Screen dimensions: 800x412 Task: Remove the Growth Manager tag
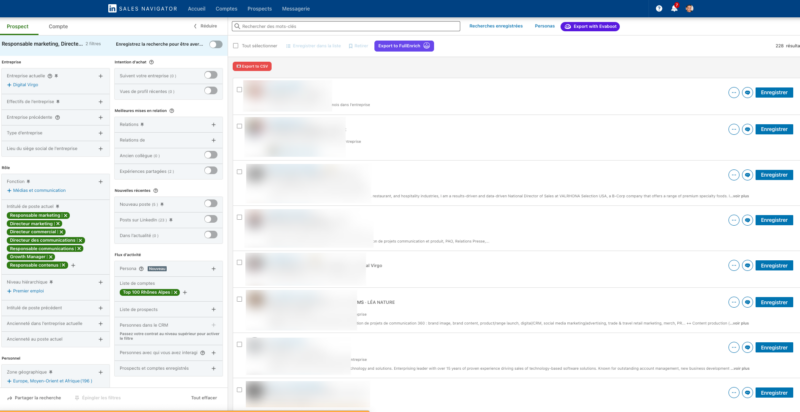pos(51,257)
